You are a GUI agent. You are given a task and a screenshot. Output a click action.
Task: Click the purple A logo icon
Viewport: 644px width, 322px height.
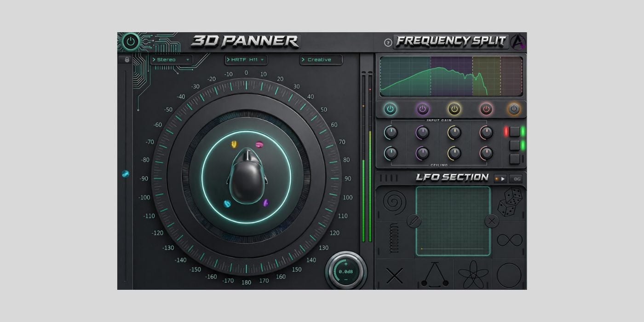518,42
